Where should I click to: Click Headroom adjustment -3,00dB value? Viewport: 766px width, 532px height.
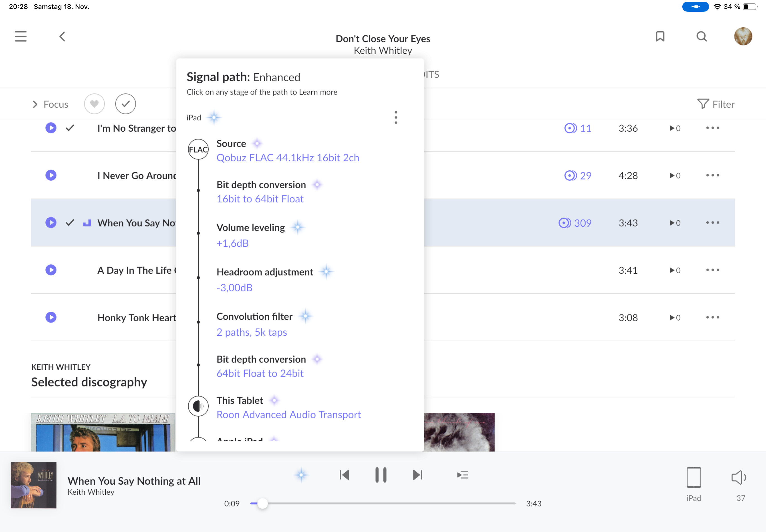(x=234, y=288)
